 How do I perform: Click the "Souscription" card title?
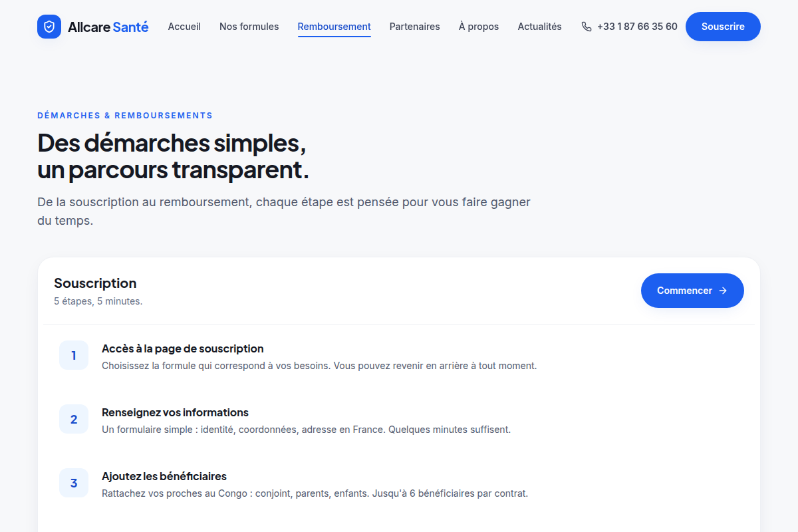click(95, 283)
